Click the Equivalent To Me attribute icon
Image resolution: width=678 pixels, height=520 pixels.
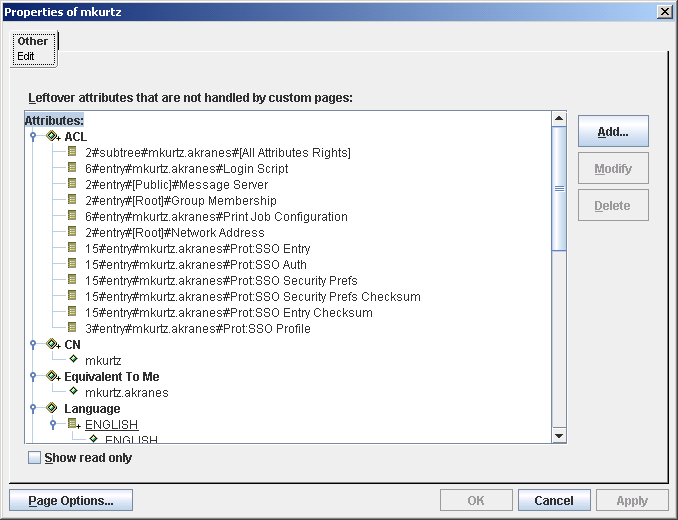[x=52, y=376]
